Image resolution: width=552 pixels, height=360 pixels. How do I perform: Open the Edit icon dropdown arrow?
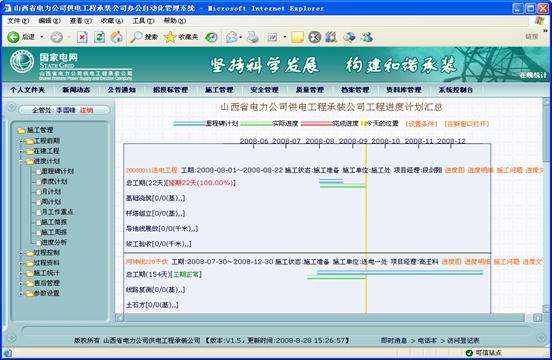pos(284,37)
